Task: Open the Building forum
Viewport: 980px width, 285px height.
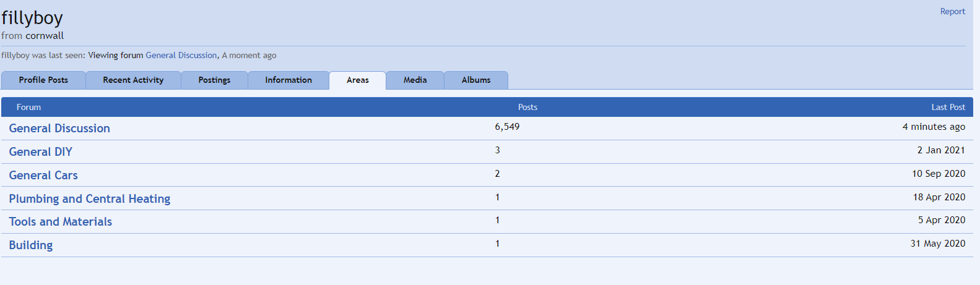Action: click(x=30, y=245)
